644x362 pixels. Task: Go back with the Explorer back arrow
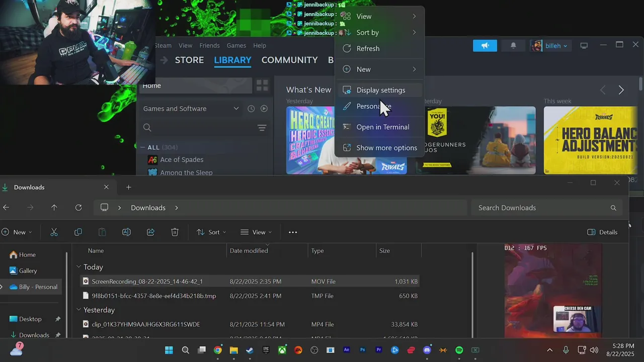pos(6,208)
